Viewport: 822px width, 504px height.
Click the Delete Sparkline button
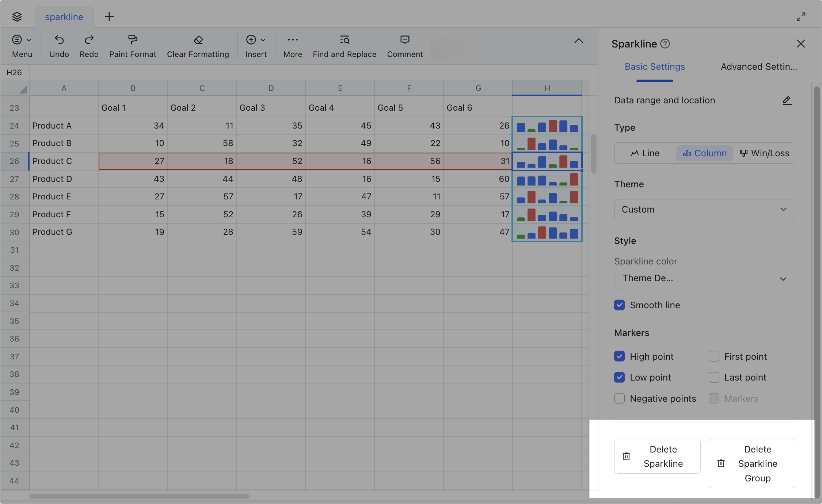coord(657,456)
